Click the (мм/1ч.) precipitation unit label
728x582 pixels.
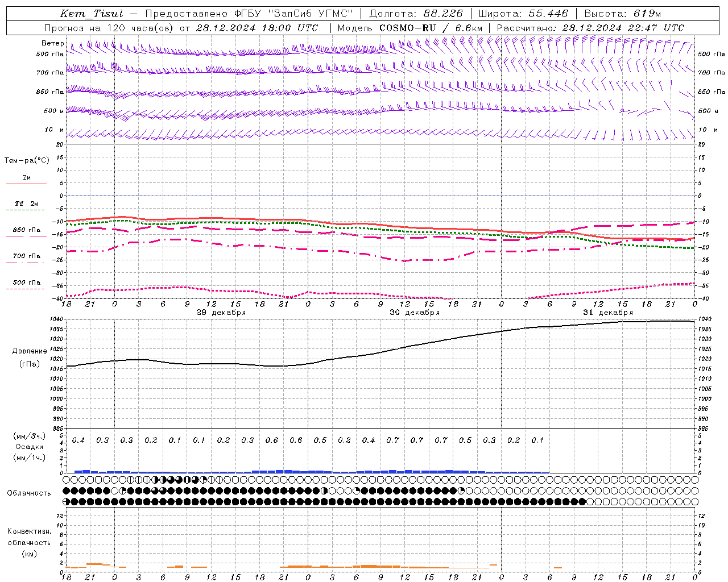[30, 458]
